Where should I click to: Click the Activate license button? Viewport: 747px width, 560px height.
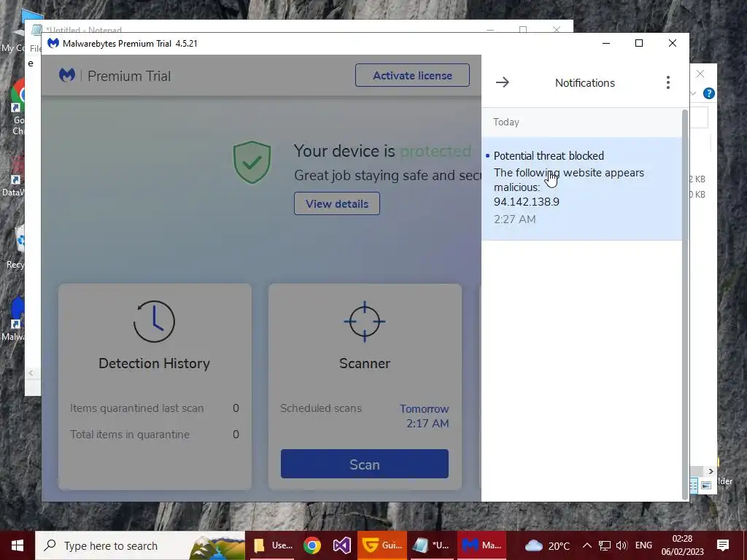(x=412, y=75)
